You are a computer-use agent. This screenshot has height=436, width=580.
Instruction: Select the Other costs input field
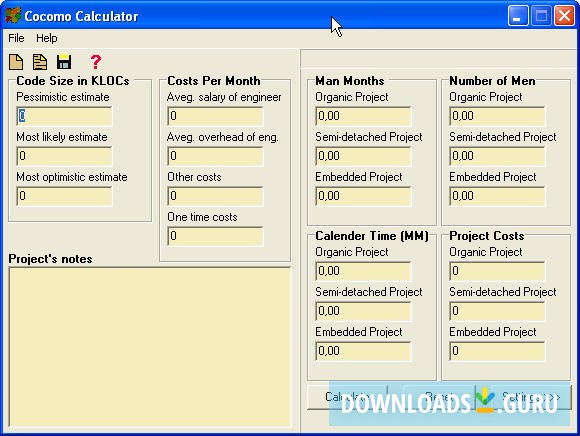tap(215, 196)
